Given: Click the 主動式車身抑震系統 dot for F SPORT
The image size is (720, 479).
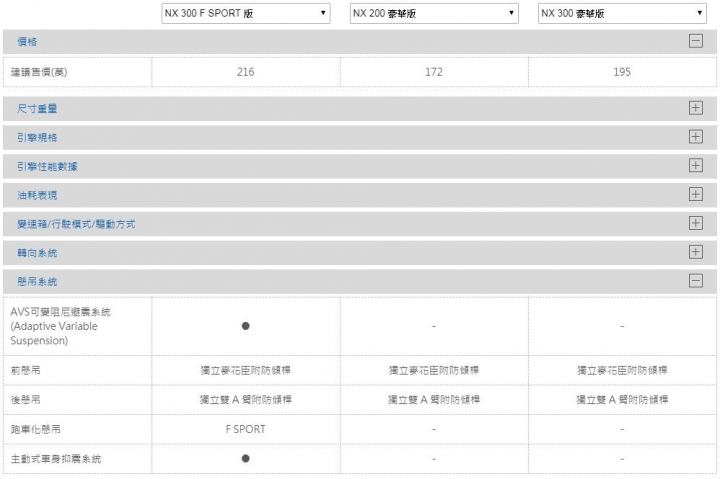Looking at the screenshot, I should [x=246, y=458].
